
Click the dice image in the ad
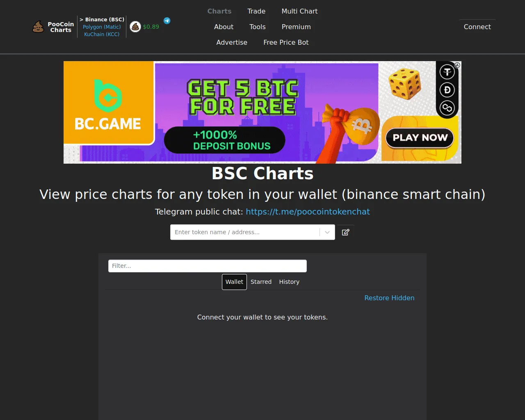point(405,84)
